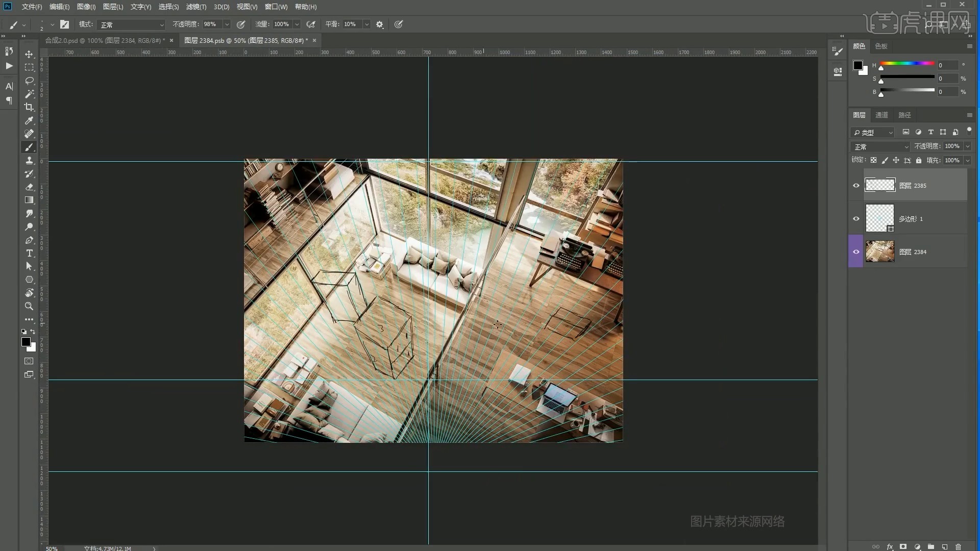The image size is (980, 551).
Task: Click the foreground color swatch in toolbar
Action: click(26, 342)
